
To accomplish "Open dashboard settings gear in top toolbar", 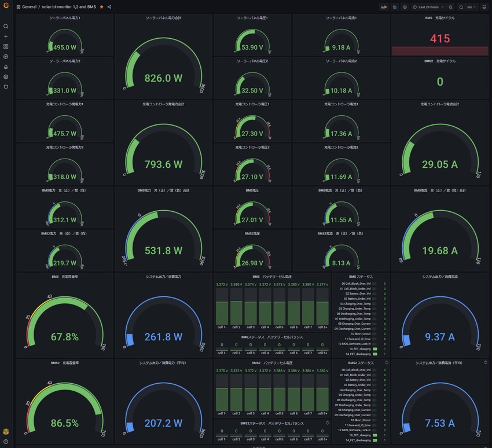I will coord(405,7).
